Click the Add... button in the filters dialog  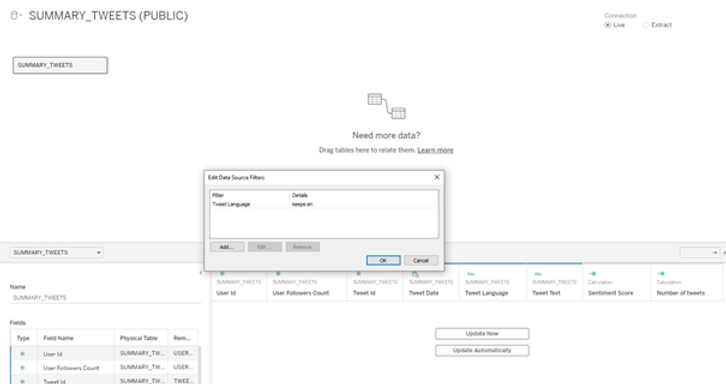point(227,247)
